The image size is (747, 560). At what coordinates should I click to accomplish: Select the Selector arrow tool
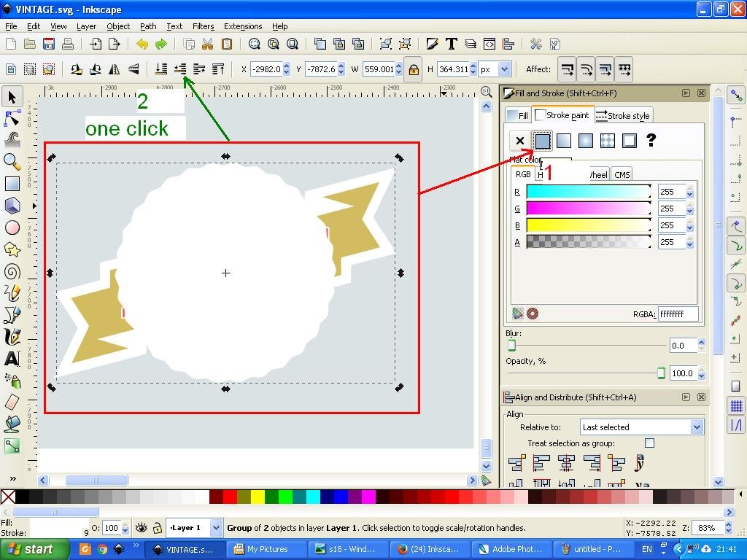tap(12, 97)
